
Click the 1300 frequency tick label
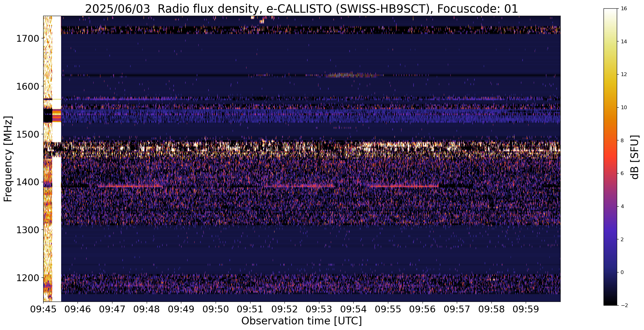click(x=27, y=230)
